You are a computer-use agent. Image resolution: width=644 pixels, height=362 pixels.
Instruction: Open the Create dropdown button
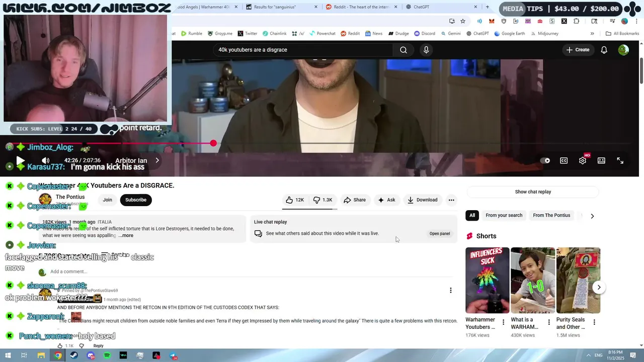coord(578,50)
